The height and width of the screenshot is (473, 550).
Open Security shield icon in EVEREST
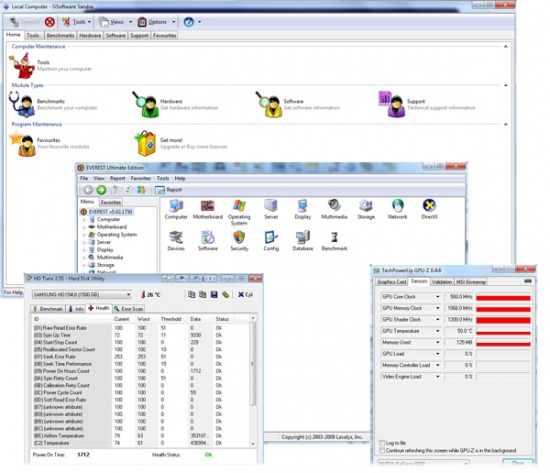pos(239,238)
